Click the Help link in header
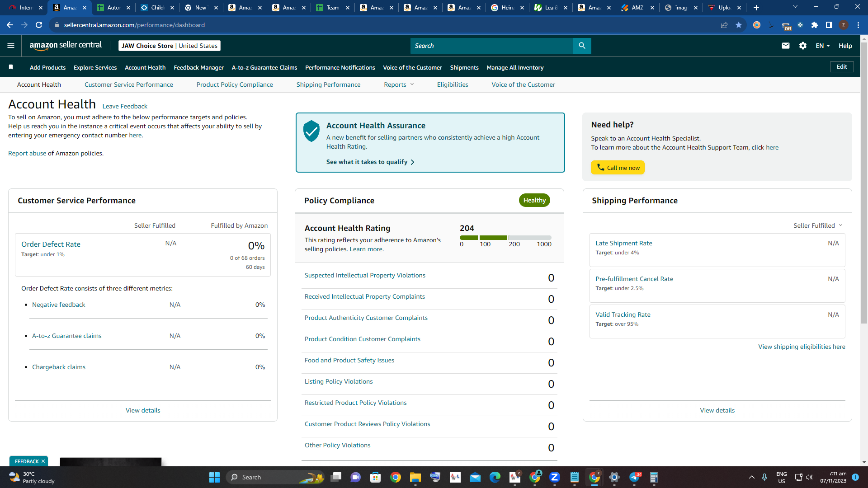This screenshot has width=868, height=488. tap(845, 46)
